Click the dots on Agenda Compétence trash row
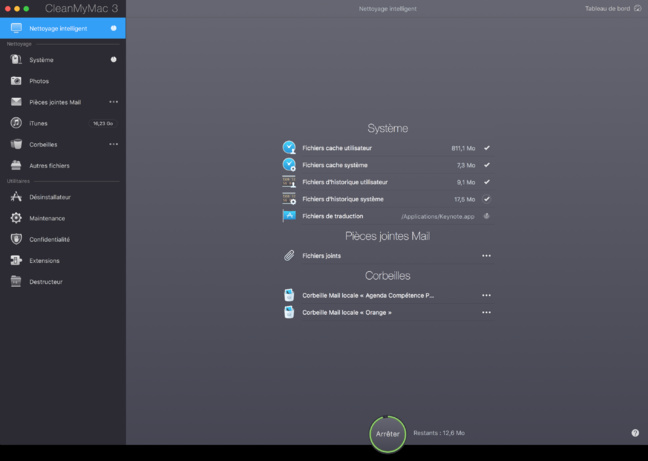The width and height of the screenshot is (648, 461). click(486, 295)
